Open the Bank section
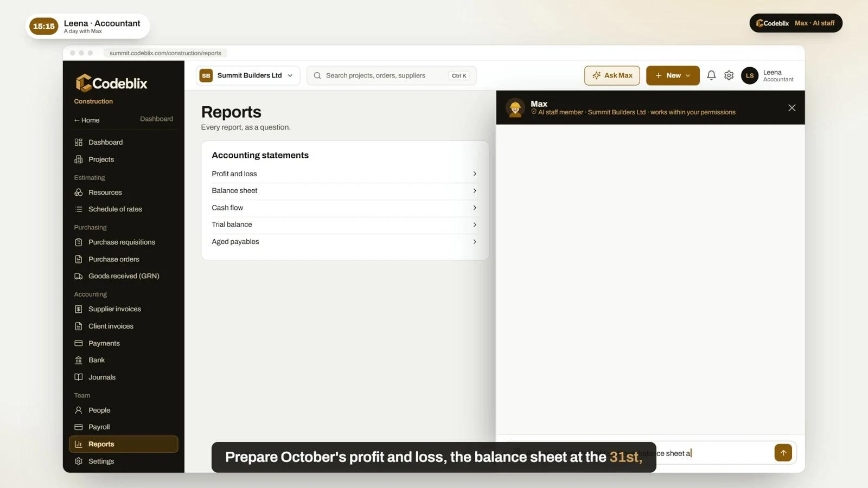The image size is (868, 488). click(123, 360)
